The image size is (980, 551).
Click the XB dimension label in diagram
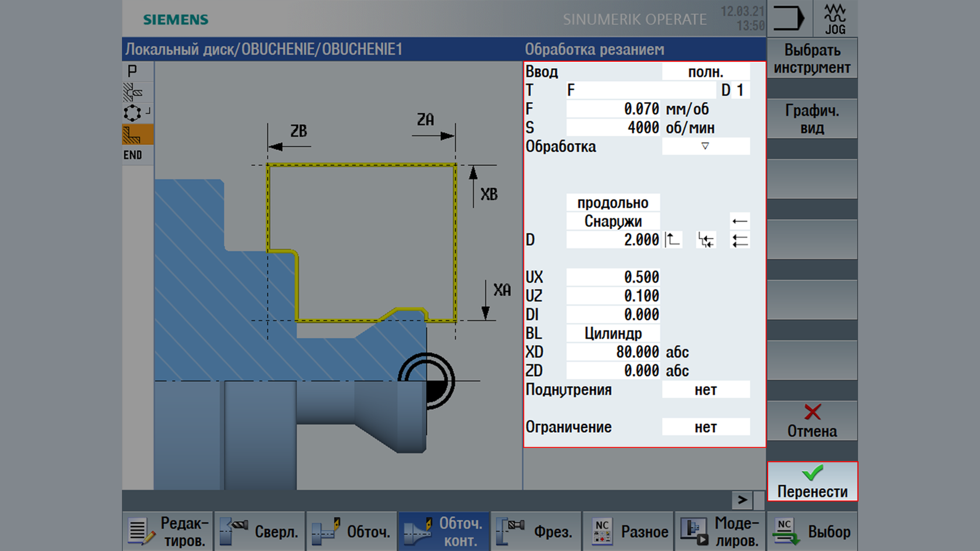coord(489,195)
